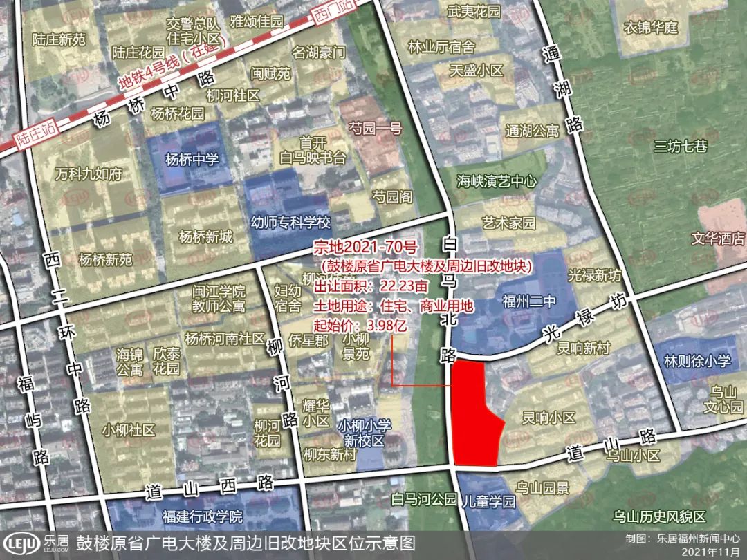The height and width of the screenshot is (560, 747).
Task: Click the 乌山园景 label
Action: [543, 487]
